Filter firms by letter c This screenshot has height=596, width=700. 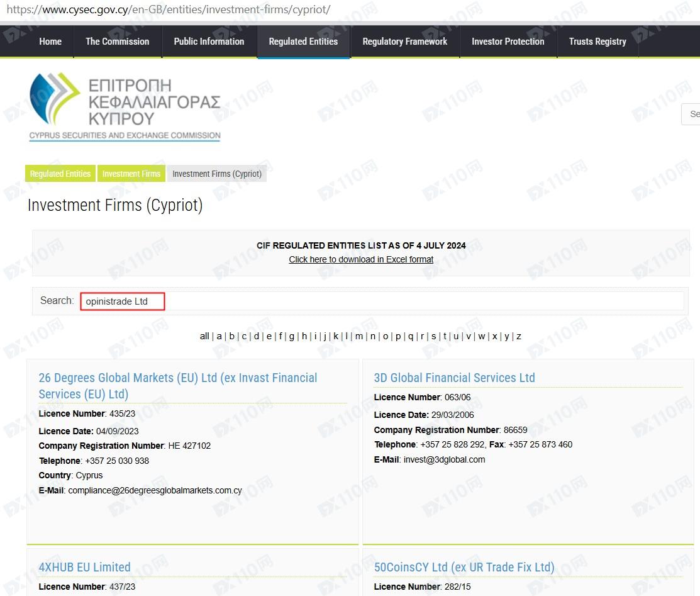[244, 336]
